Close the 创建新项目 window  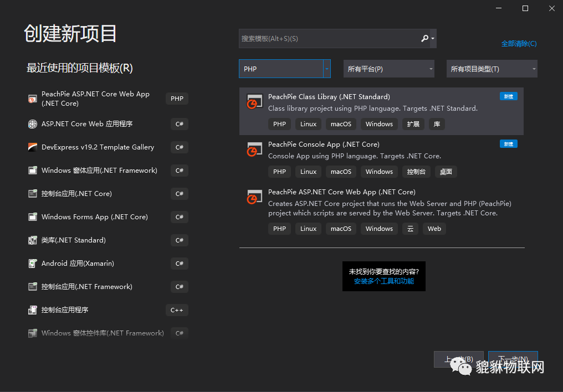click(x=552, y=8)
